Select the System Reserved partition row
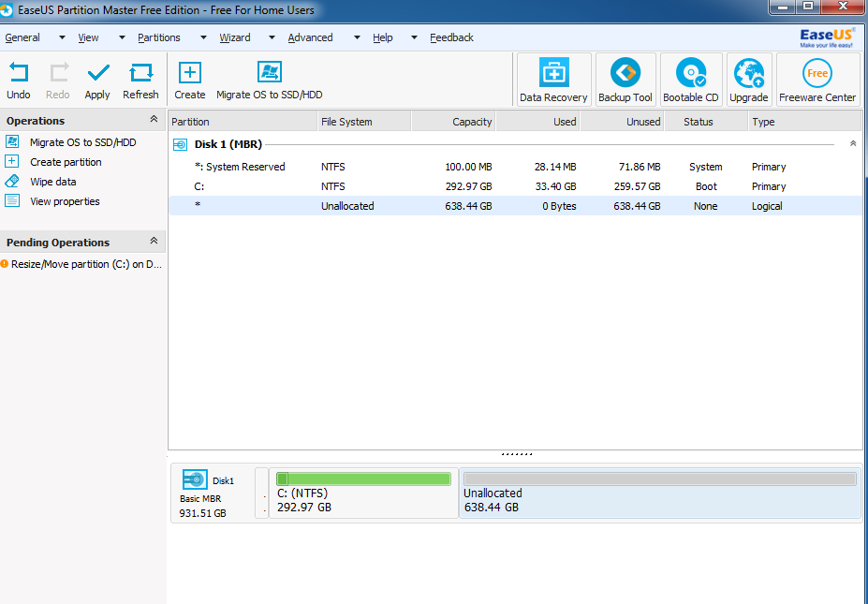 coord(515,167)
